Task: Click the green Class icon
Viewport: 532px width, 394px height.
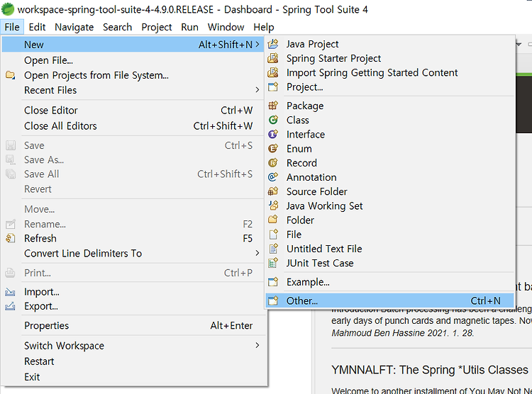Action: tap(273, 120)
